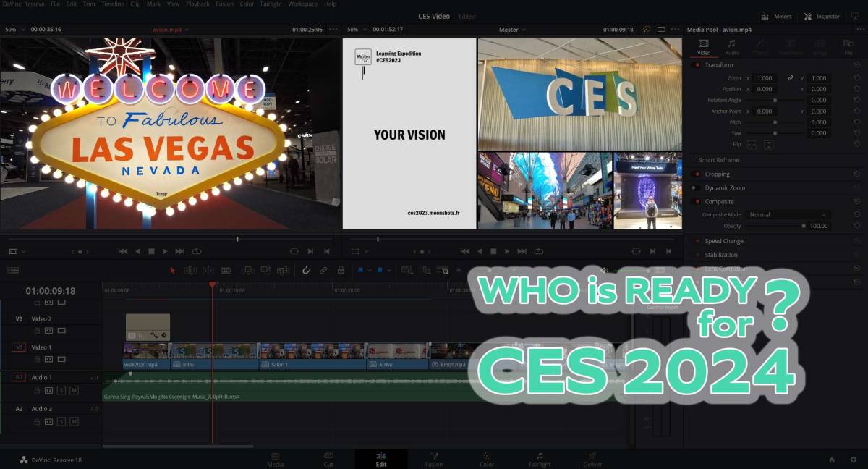Screen dimensions: 868x469
Task: Open the avion.mp4 source clip dropdown
Action: [x=171, y=30]
